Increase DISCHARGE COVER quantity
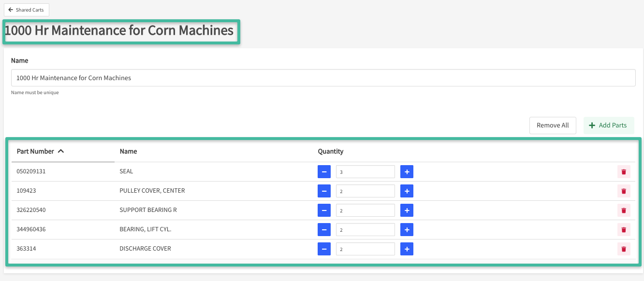Viewport: 644px width, 281px height. coord(407,249)
